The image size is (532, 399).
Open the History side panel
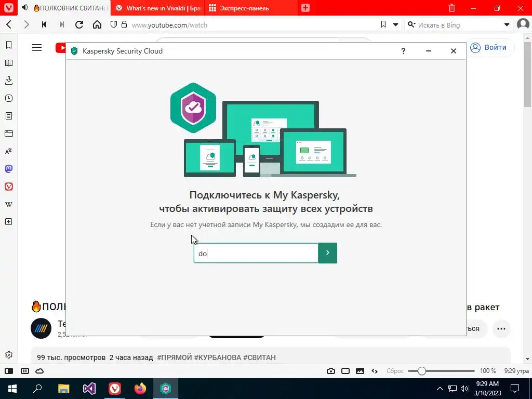pos(9,98)
